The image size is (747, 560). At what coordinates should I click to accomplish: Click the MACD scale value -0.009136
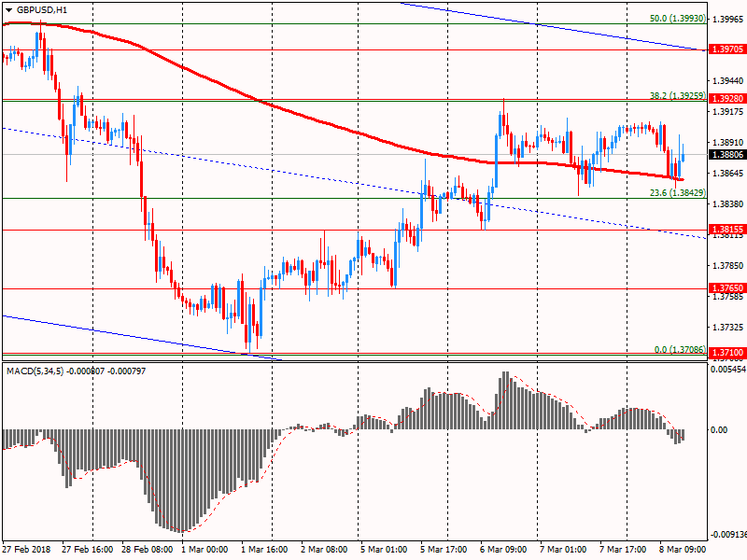coord(728,535)
